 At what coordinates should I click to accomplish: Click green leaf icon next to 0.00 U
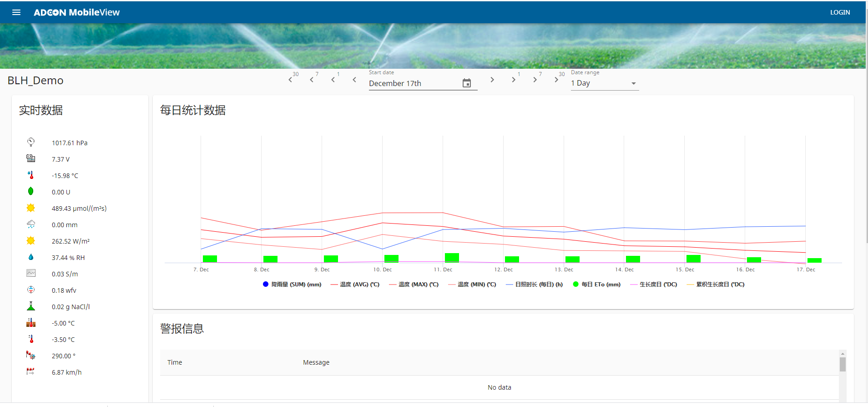point(31,191)
